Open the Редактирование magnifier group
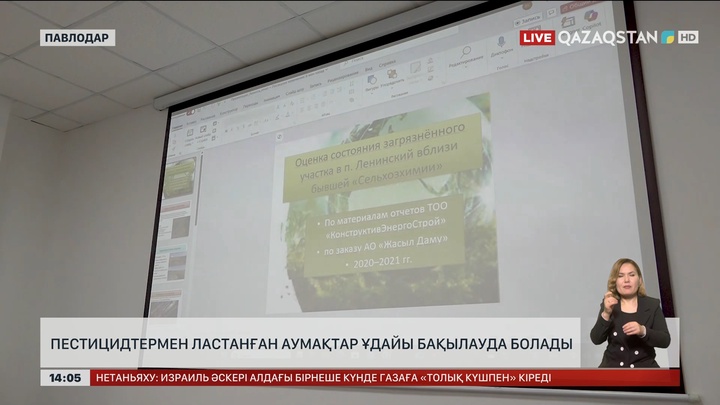This screenshot has width=720, height=405. [x=466, y=55]
